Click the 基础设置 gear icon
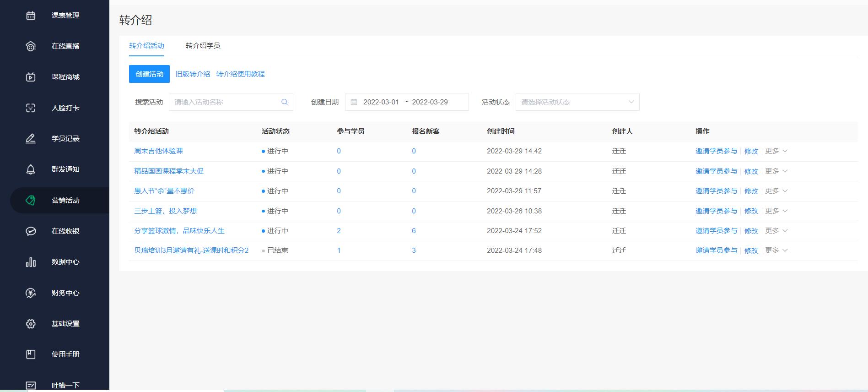The width and height of the screenshot is (868, 392). click(x=31, y=324)
